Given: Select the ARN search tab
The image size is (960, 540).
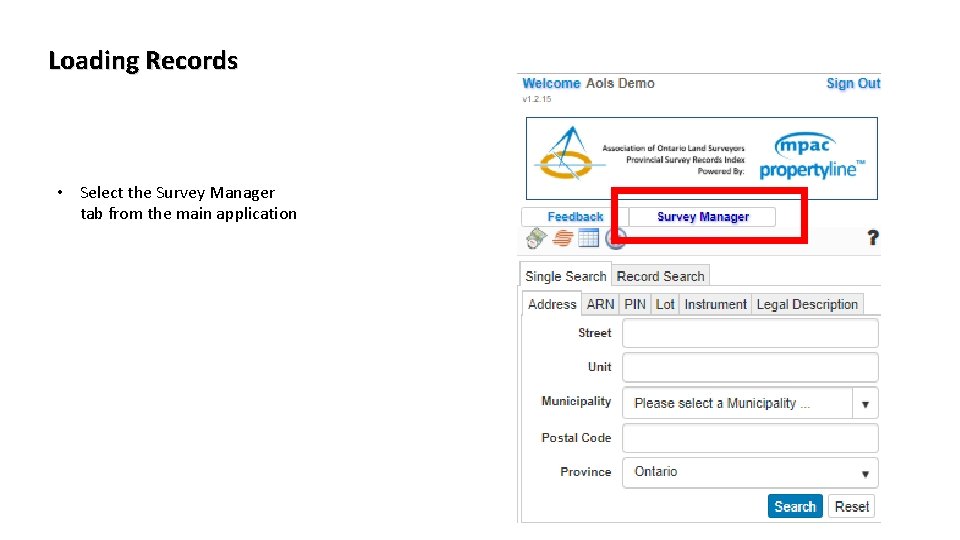Looking at the screenshot, I should coord(600,304).
